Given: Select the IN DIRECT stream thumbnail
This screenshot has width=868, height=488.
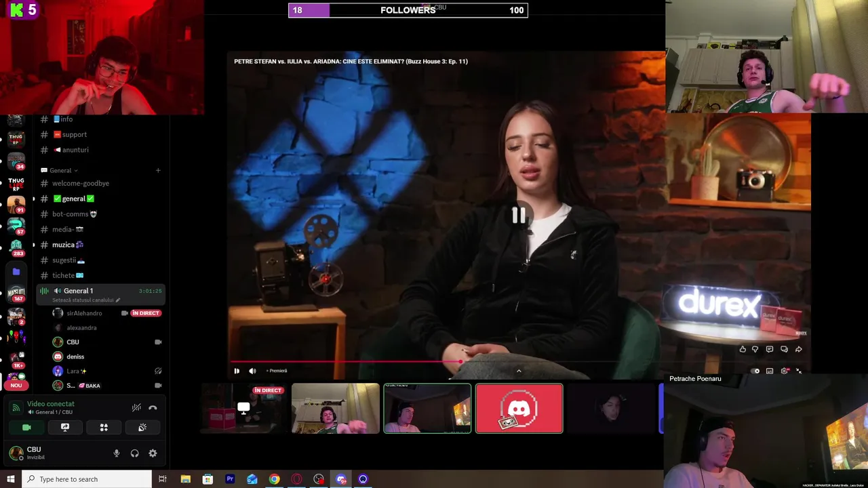Looking at the screenshot, I should point(243,408).
